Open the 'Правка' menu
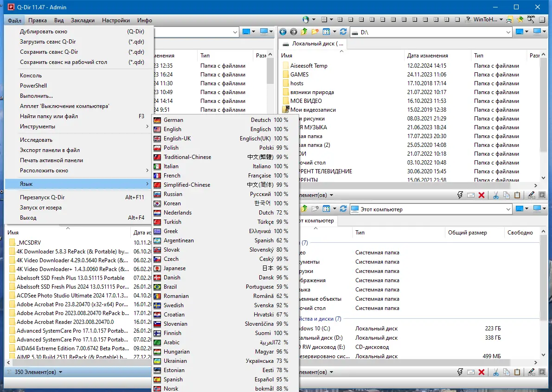552x392 pixels. (x=38, y=20)
